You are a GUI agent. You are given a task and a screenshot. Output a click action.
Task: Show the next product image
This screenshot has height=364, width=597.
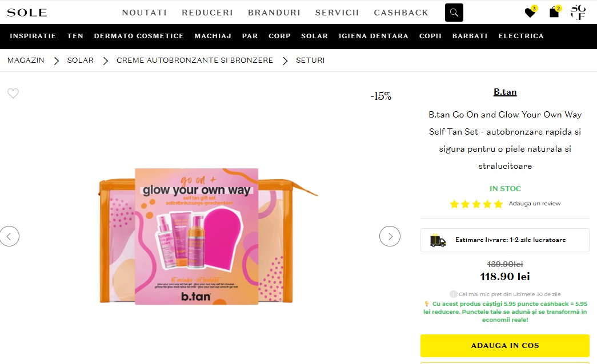point(390,236)
